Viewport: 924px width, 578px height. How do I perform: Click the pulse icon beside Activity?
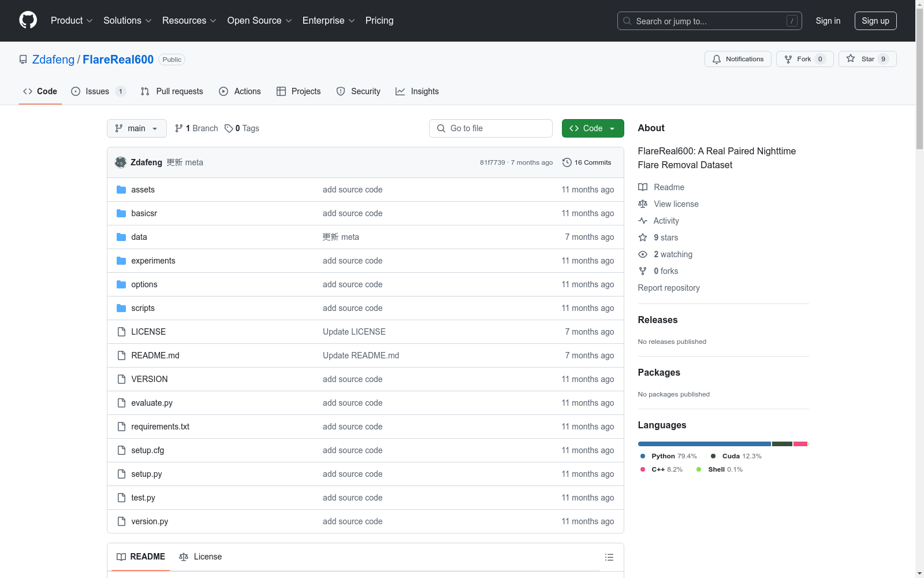(x=643, y=221)
